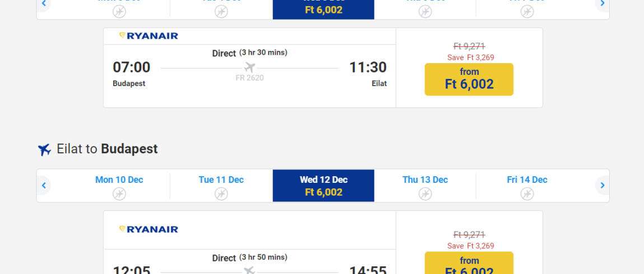Click the no-flight icon under Thu 13 Dec

[x=425, y=193]
